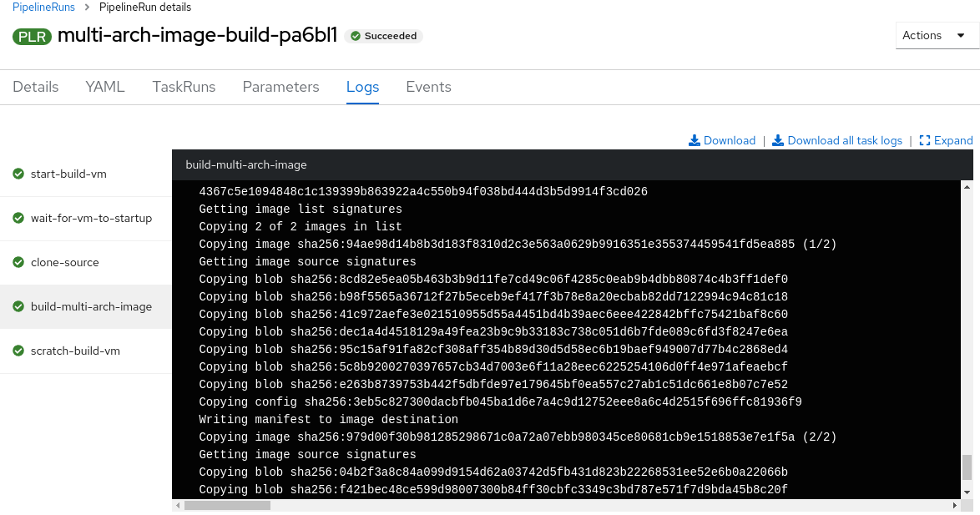980x515 pixels.
Task: Click the check icon beside scratch-build-vm
Action: [x=19, y=351]
